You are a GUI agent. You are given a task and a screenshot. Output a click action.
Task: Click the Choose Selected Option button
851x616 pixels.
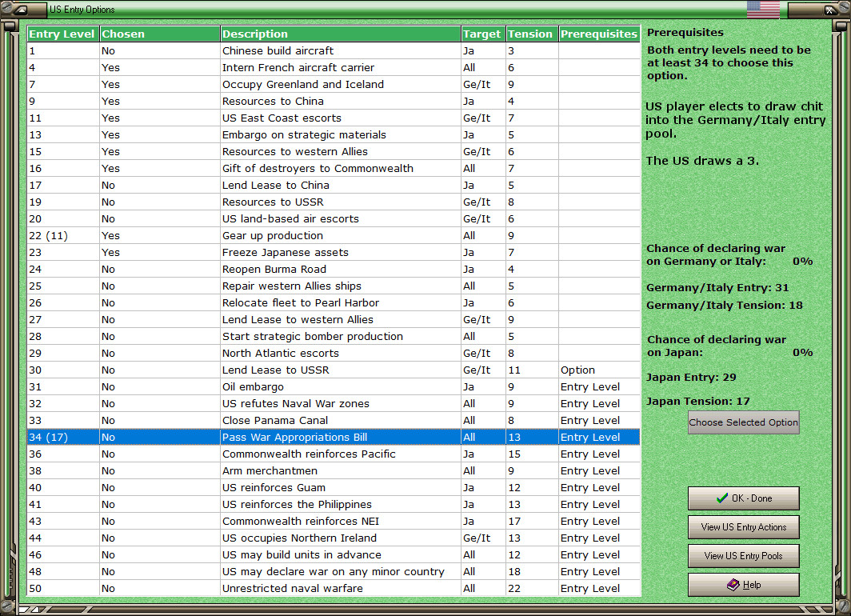coord(744,422)
